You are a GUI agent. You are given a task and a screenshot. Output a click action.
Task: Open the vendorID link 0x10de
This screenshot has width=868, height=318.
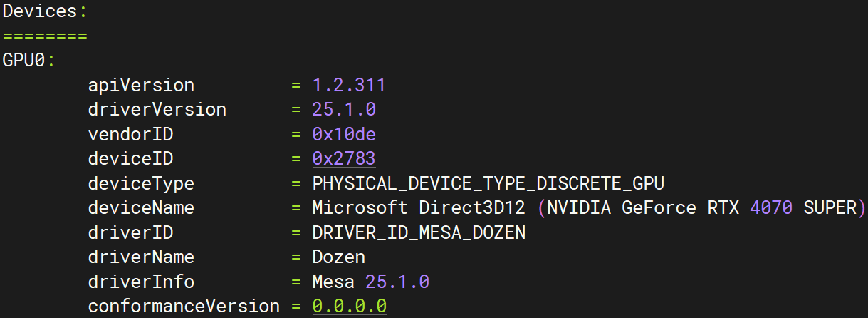[x=344, y=135]
